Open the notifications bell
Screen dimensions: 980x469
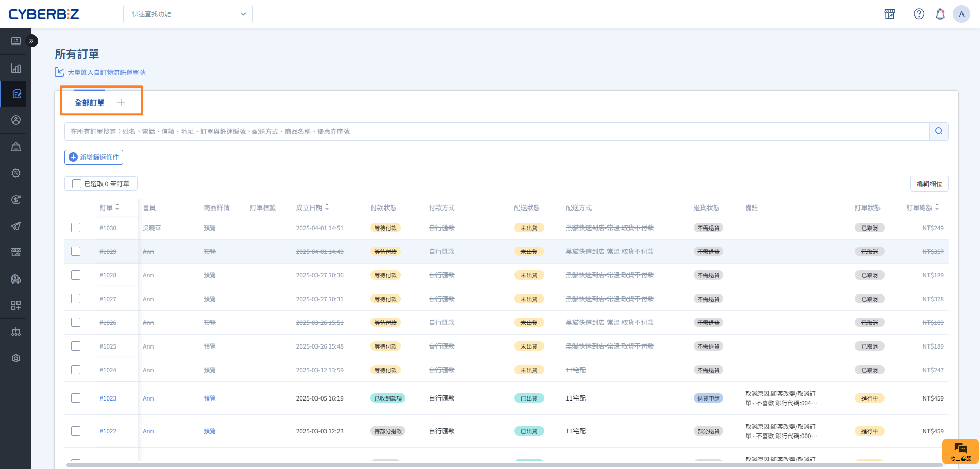tap(940, 14)
